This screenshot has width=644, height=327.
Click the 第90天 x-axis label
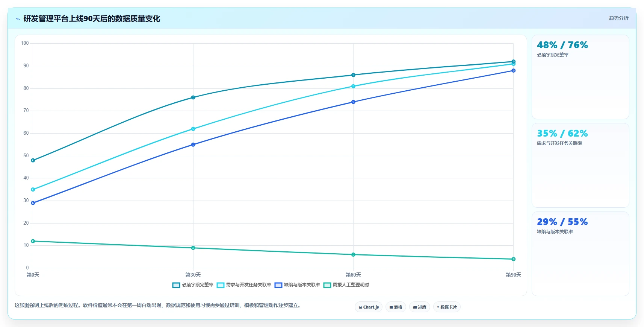click(x=513, y=275)
